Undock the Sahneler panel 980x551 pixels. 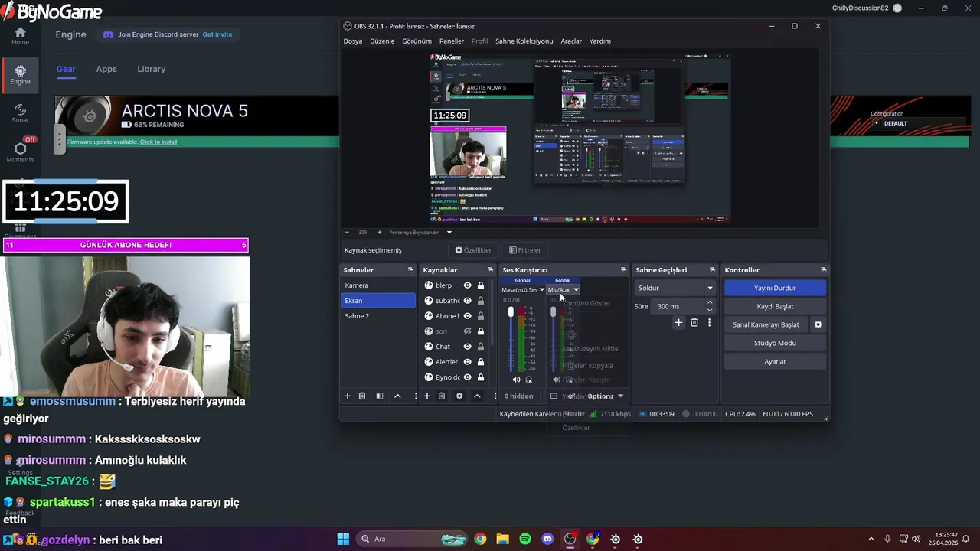[410, 270]
